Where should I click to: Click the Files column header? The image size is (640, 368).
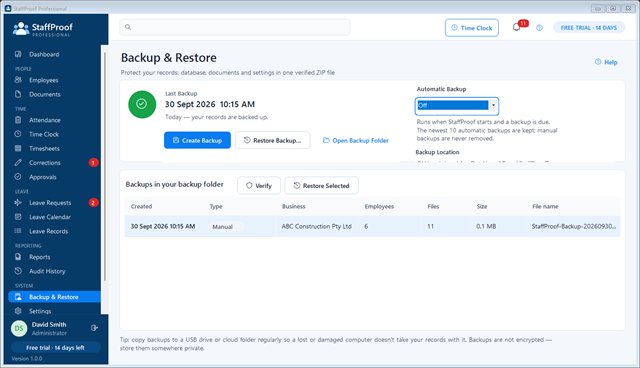coord(433,206)
